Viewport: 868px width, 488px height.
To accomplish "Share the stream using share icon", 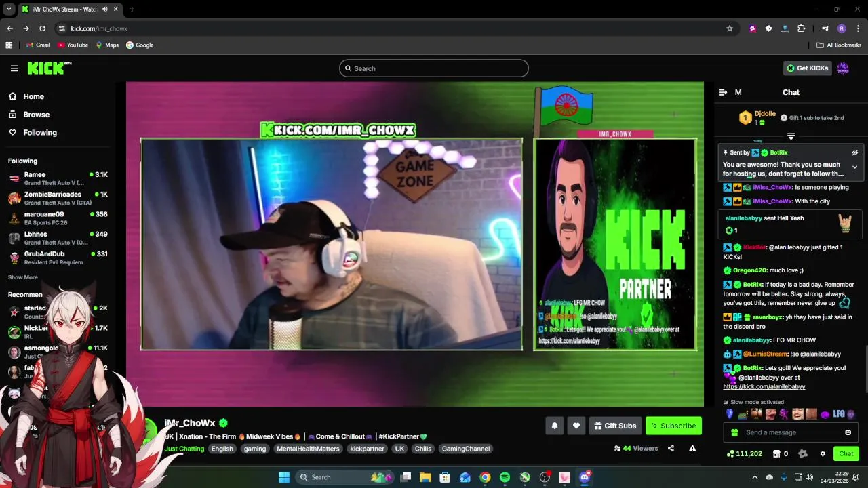I will click(x=671, y=448).
